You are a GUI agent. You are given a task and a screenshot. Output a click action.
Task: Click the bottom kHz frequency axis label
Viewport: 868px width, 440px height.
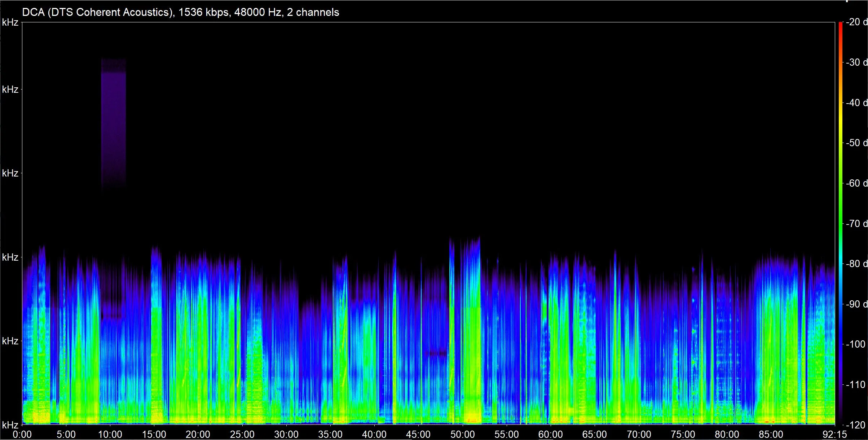click(x=10, y=424)
